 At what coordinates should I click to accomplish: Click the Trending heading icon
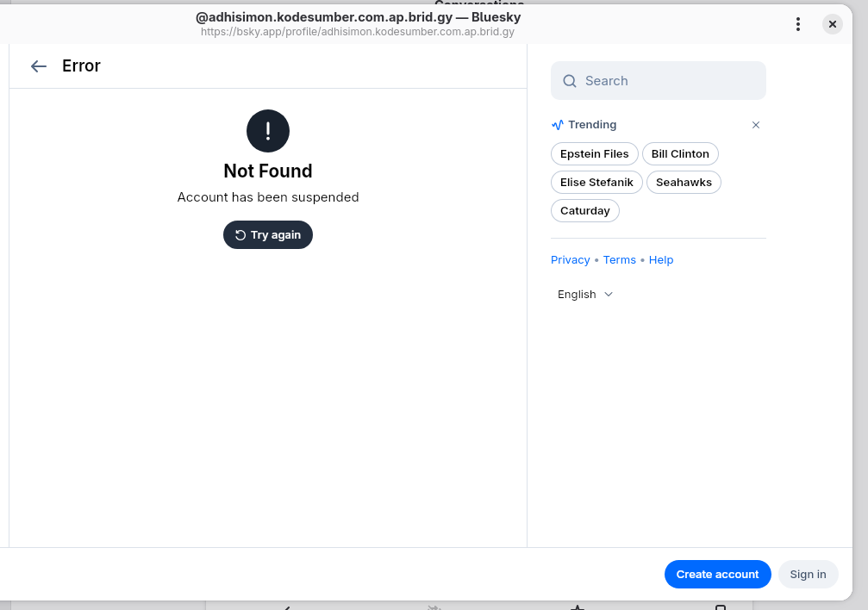558,125
